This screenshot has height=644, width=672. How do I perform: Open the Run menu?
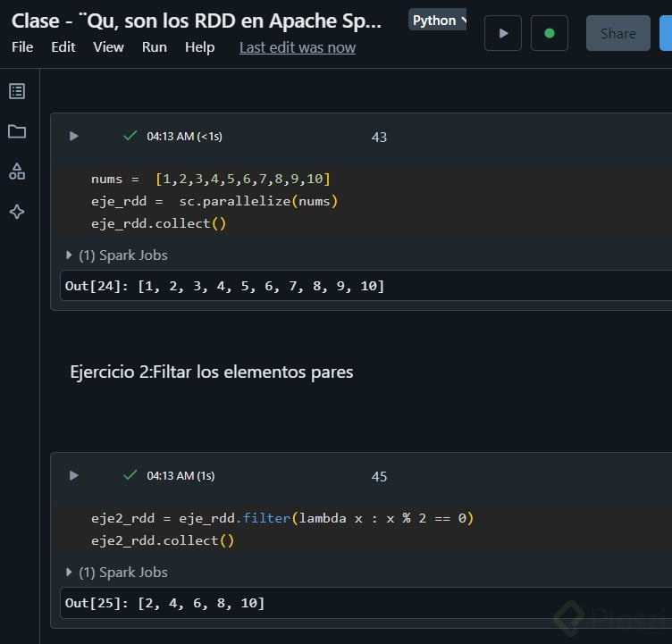point(155,47)
